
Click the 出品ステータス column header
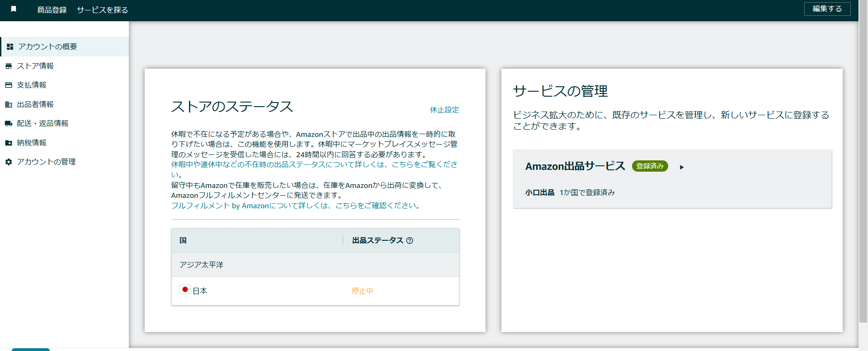point(377,240)
